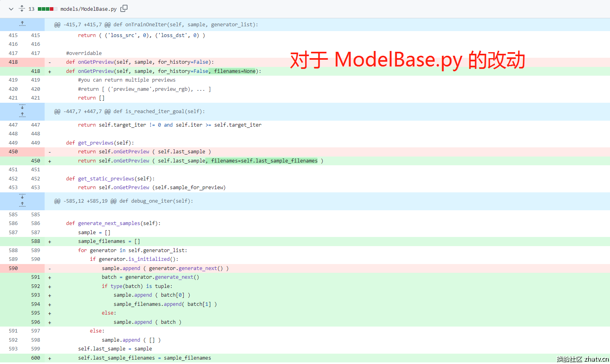
Task: Select added line number 418
Action: tap(35, 71)
